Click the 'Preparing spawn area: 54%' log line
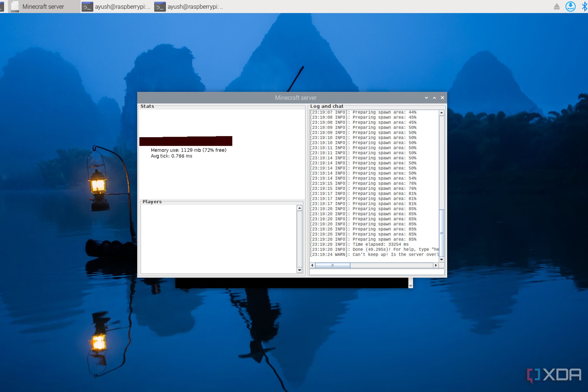 363,178
